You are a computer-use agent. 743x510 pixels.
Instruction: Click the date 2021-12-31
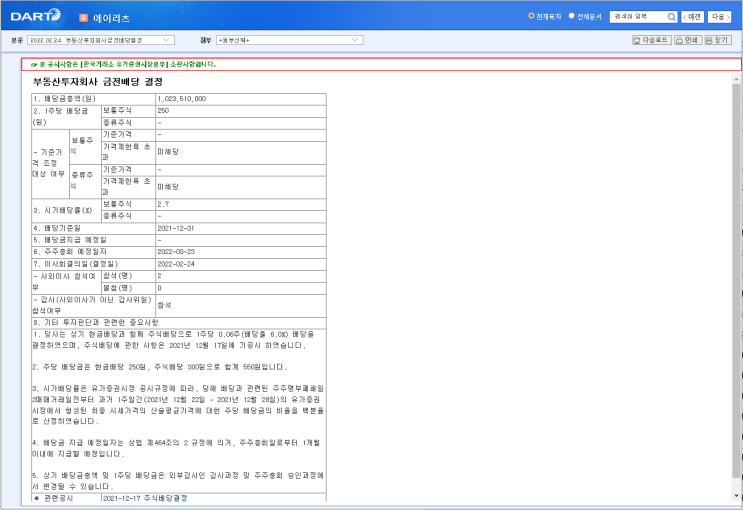(x=175, y=228)
